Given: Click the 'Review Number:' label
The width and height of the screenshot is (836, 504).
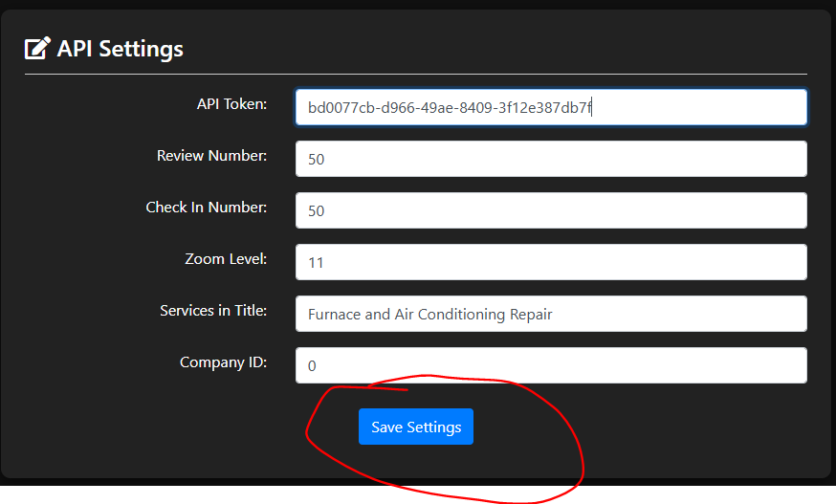Looking at the screenshot, I should click(x=211, y=155).
